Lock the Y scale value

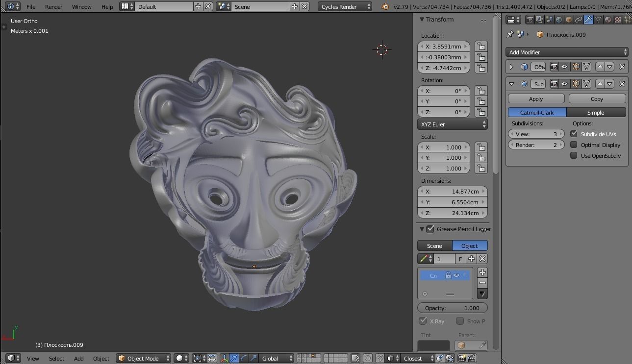481,158
